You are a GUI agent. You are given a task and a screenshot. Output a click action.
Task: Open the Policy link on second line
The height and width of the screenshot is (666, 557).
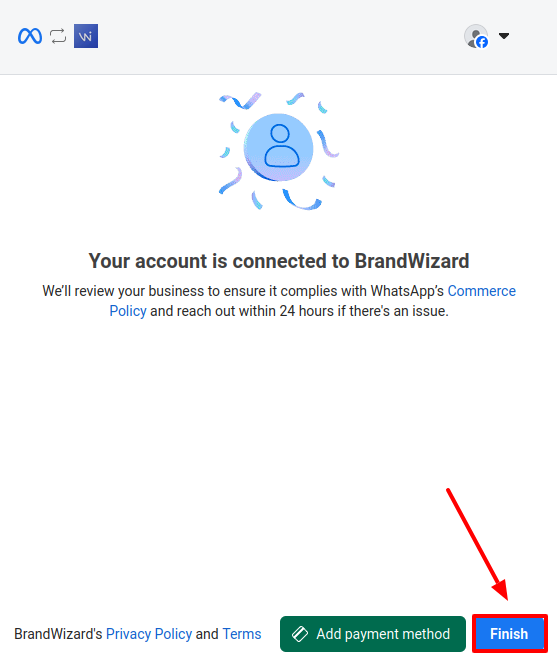point(128,311)
